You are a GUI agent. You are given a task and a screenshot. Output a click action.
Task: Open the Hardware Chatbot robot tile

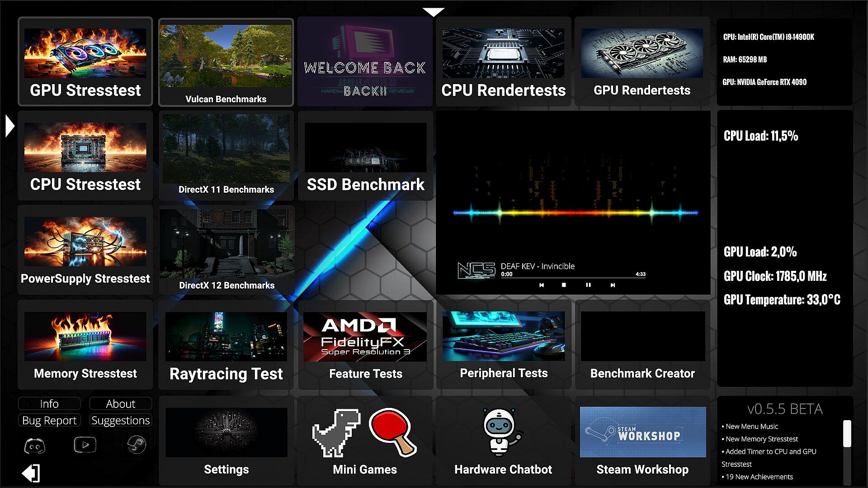[503, 441]
